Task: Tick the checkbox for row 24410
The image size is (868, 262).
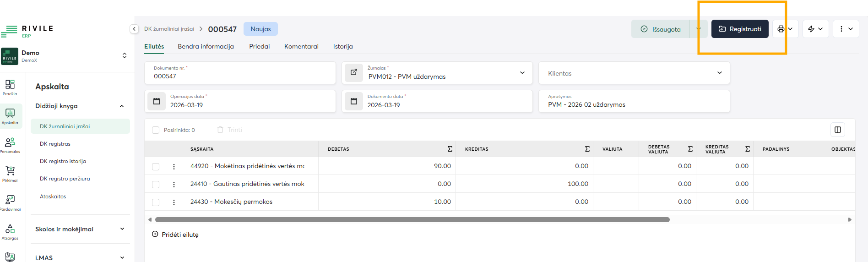Action: pyautogui.click(x=156, y=185)
